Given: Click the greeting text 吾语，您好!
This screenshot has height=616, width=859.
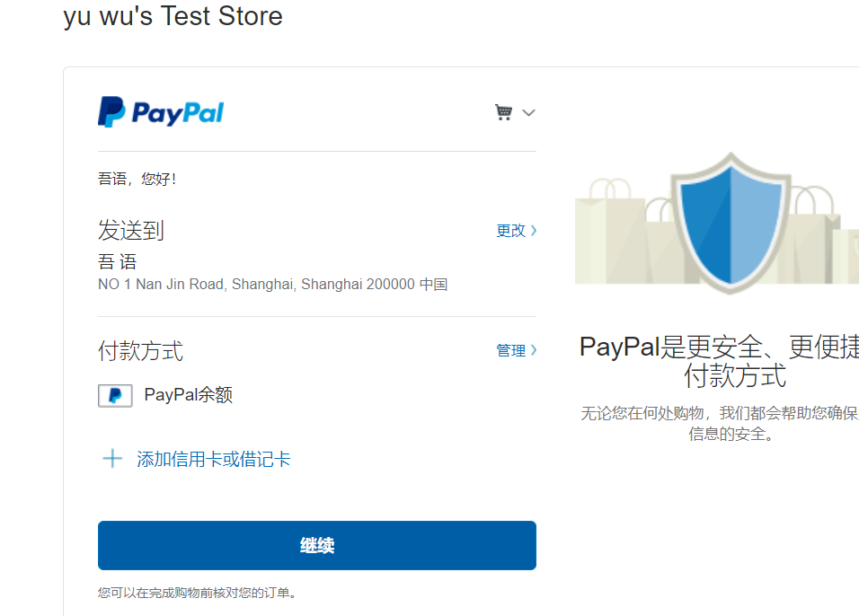Looking at the screenshot, I should (137, 179).
